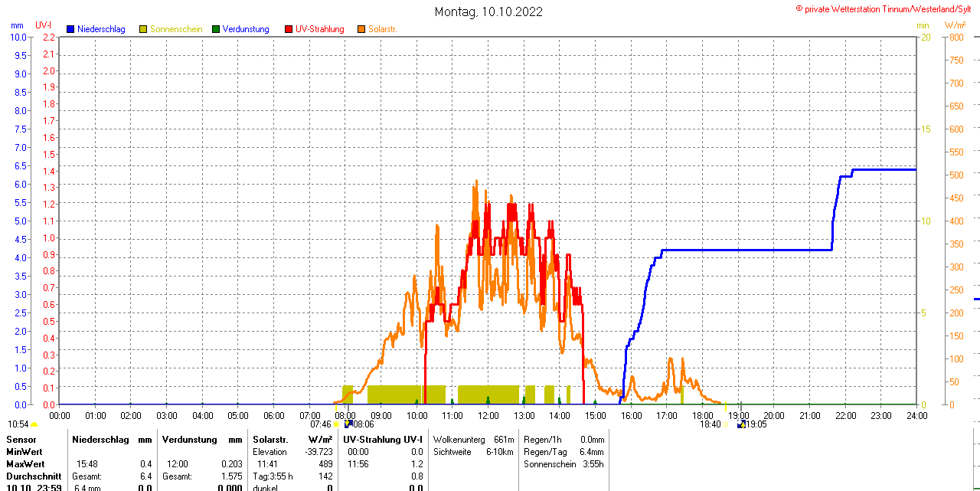
Task: Click the yellow Sonnenschein legend square
Action: coord(143,29)
